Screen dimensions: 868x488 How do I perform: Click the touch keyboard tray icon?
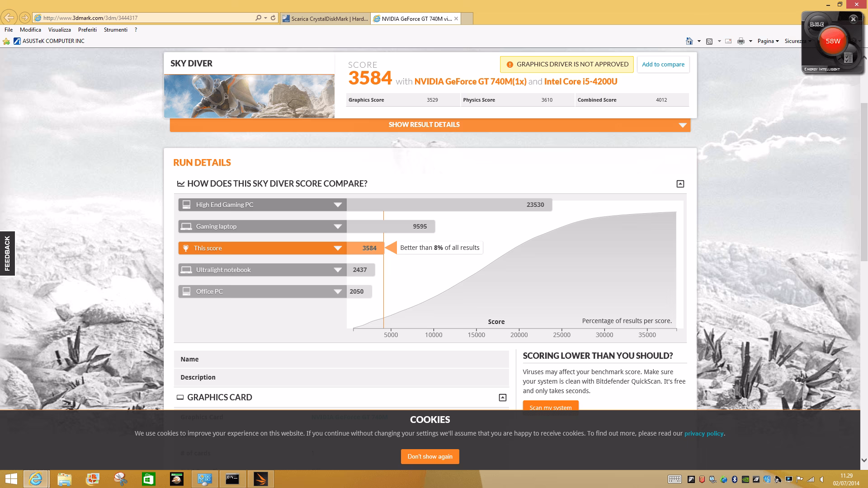pyautogui.click(x=675, y=479)
